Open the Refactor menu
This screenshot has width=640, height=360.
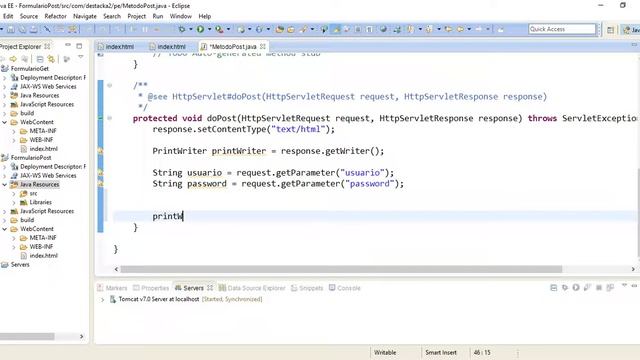(56, 16)
